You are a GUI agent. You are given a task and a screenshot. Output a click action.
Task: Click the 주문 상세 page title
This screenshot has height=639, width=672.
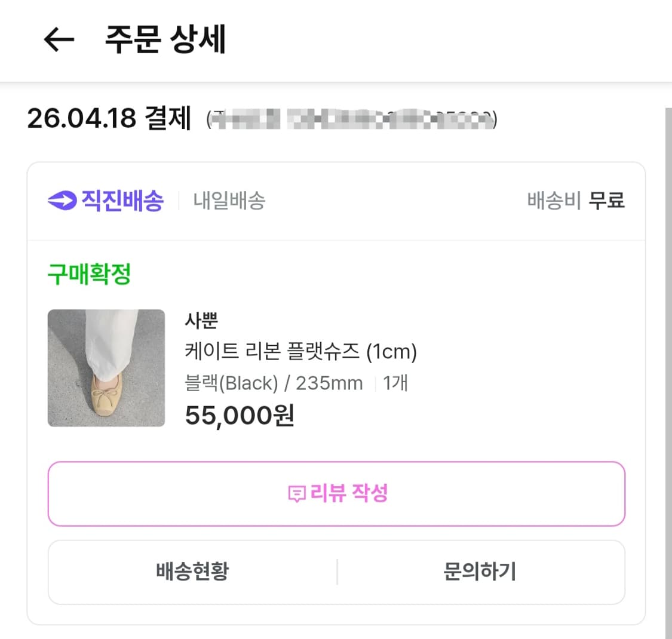(165, 39)
